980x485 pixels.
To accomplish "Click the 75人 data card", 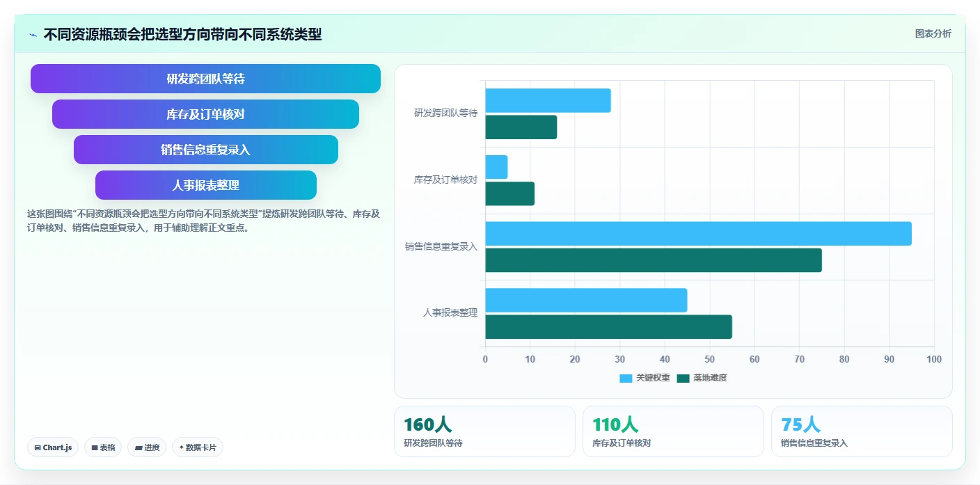I will click(862, 431).
